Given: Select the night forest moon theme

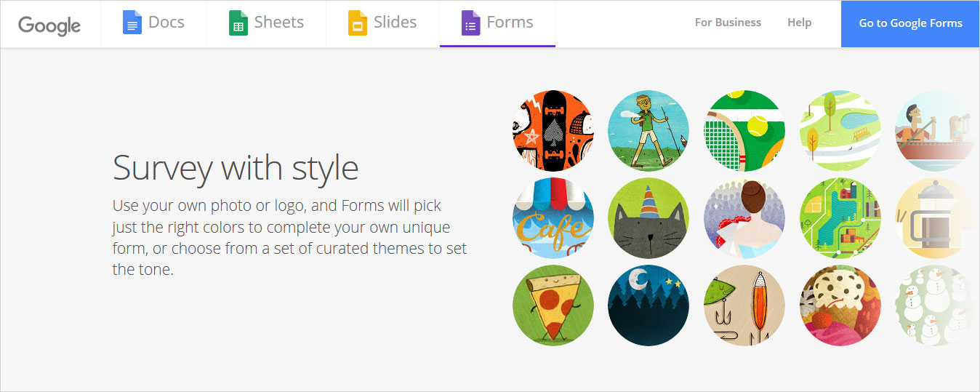Looking at the screenshot, I should pos(648,305).
